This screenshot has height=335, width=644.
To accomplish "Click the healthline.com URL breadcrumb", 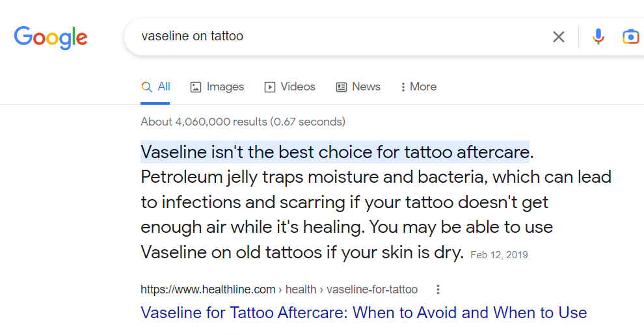I will point(208,289).
